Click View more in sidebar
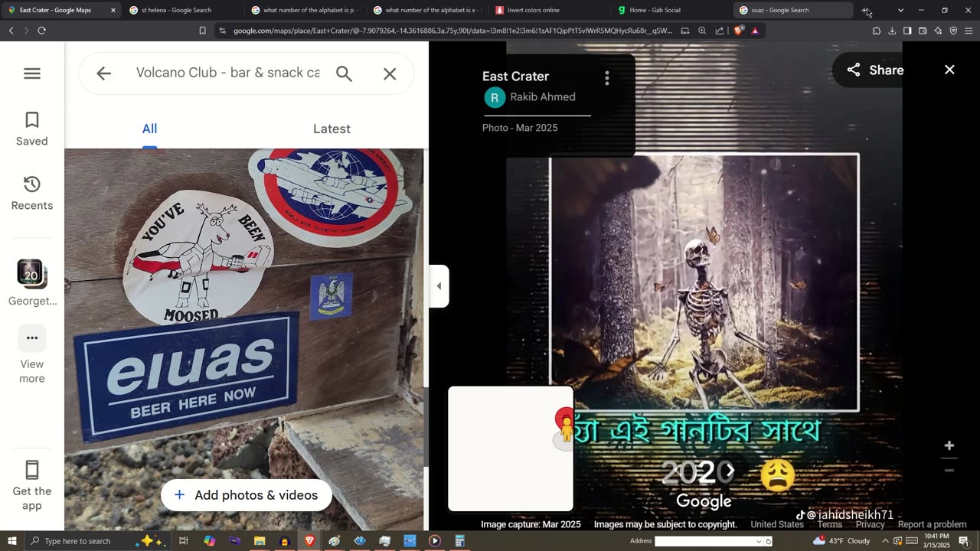The width and height of the screenshot is (980, 551). tap(32, 354)
